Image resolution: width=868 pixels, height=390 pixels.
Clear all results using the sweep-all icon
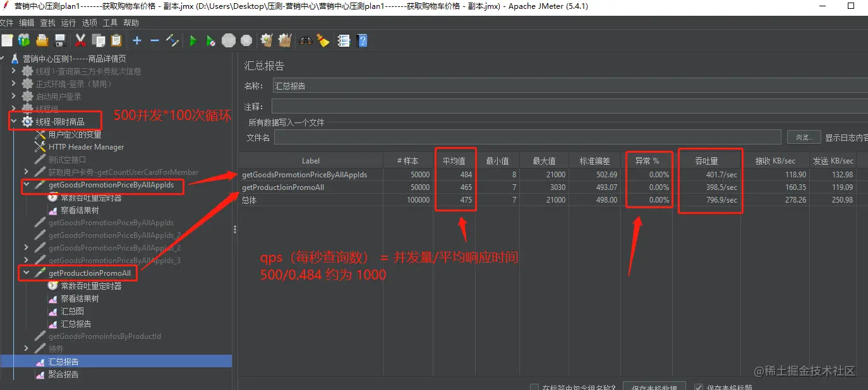(285, 40)
